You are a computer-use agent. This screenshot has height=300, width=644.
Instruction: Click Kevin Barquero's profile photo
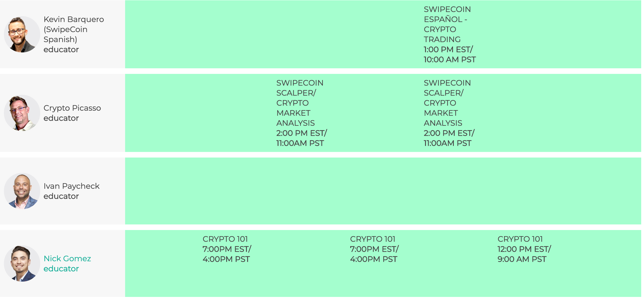coord(22,34)
